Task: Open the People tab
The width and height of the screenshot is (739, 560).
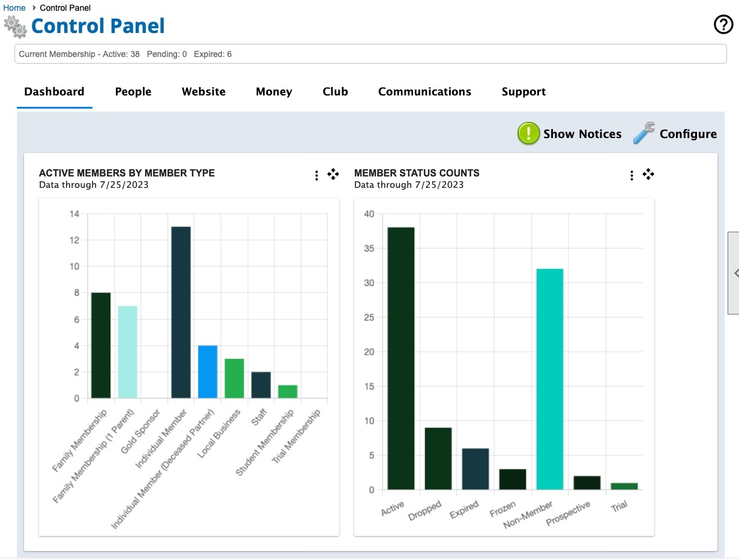Action: pyautogui.click(x=133, y=92)
